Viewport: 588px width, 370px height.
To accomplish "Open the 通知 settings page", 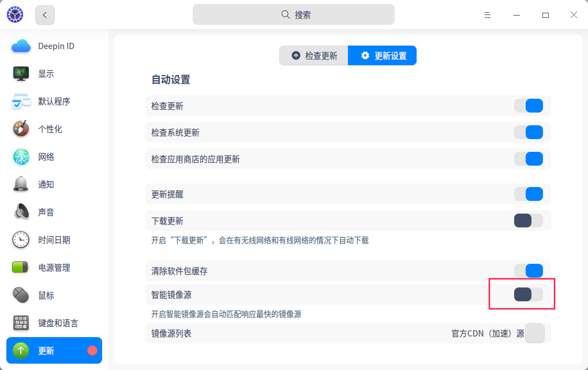I will point(54,184).
